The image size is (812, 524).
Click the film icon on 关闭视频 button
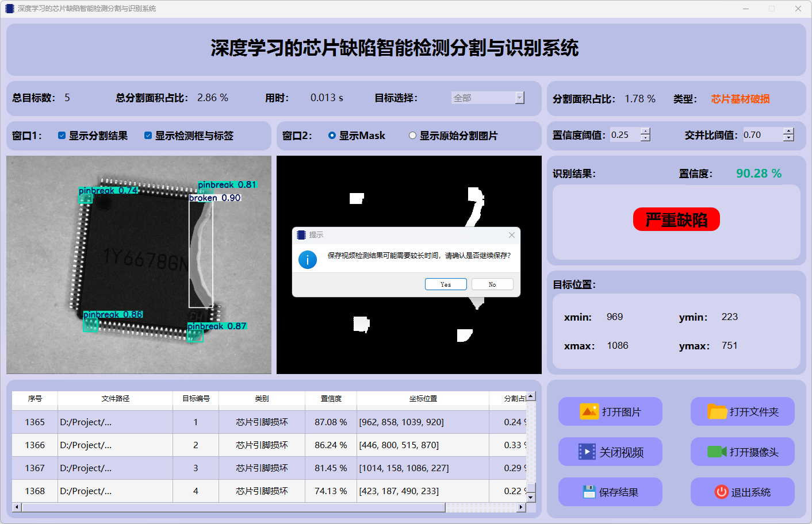[587, 452]
